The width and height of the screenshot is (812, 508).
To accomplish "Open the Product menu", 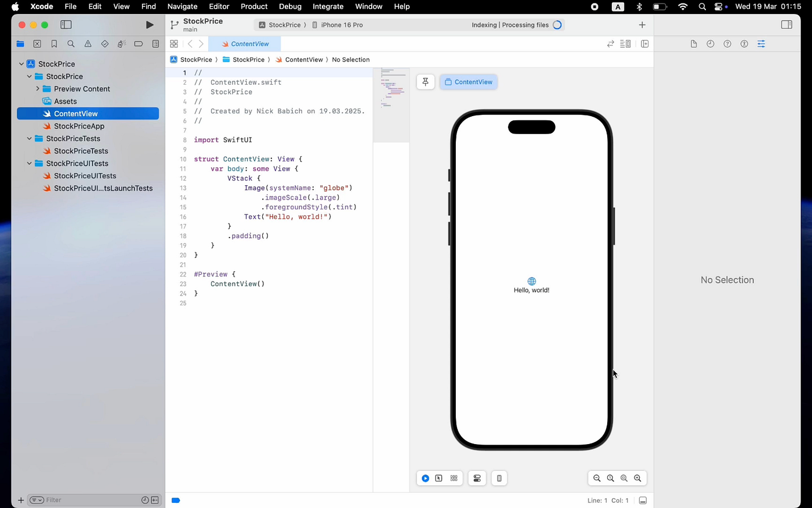I will (x=254, y=6).
